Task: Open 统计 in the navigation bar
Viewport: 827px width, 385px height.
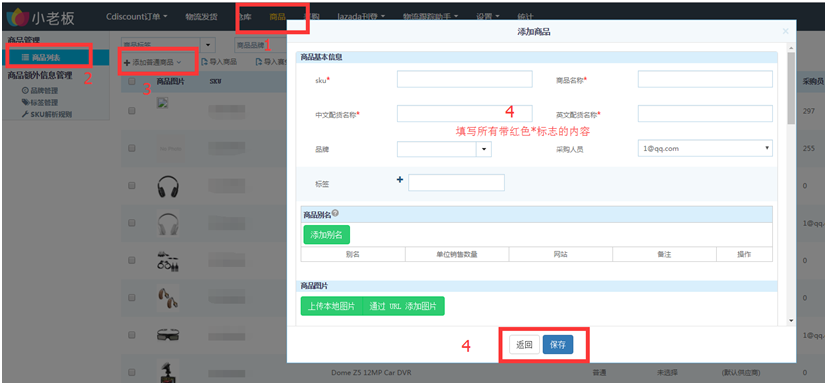Action: pos(525,16)
